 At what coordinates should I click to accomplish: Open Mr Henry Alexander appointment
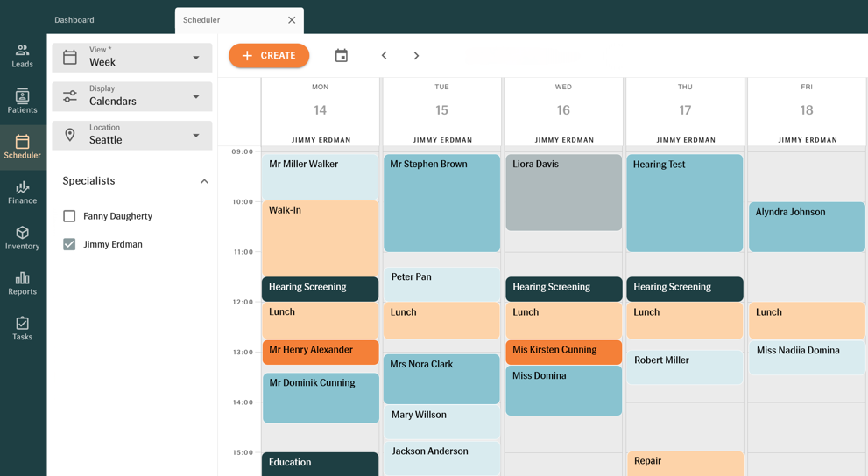(320, 352)
